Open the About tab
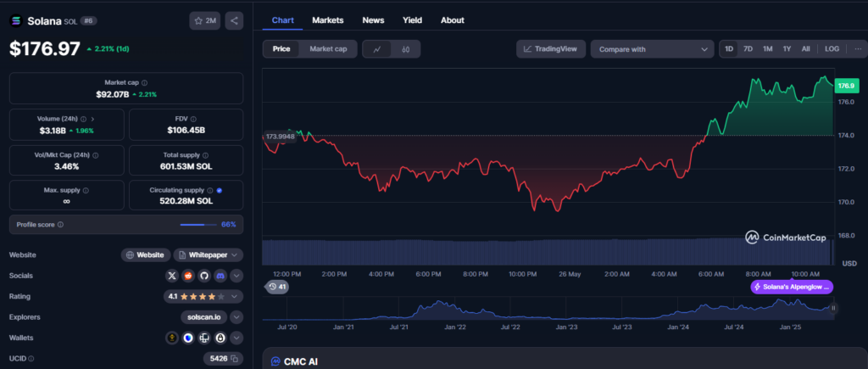 453,20
